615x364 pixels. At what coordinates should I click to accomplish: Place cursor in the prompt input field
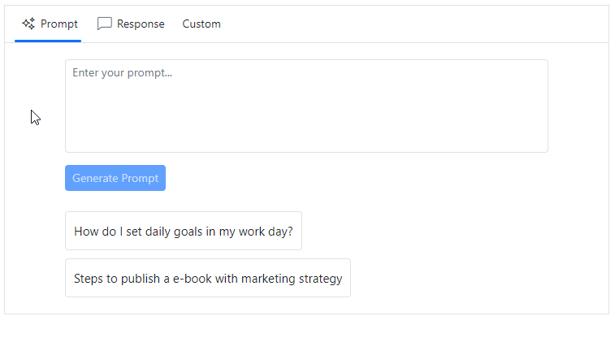306,106
